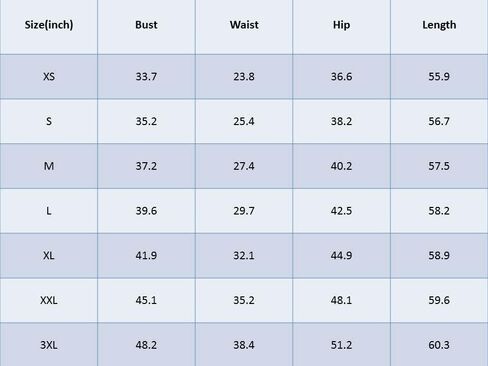The width and height of the screenshot is (488, 366).
Task: Select the XXL hip value 48.1
Action: [341, 300]
